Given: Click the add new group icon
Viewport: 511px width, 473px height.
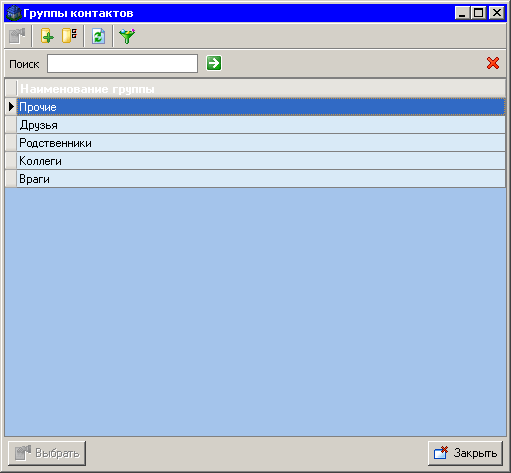Looking at the screenshot, I should 47,36.
